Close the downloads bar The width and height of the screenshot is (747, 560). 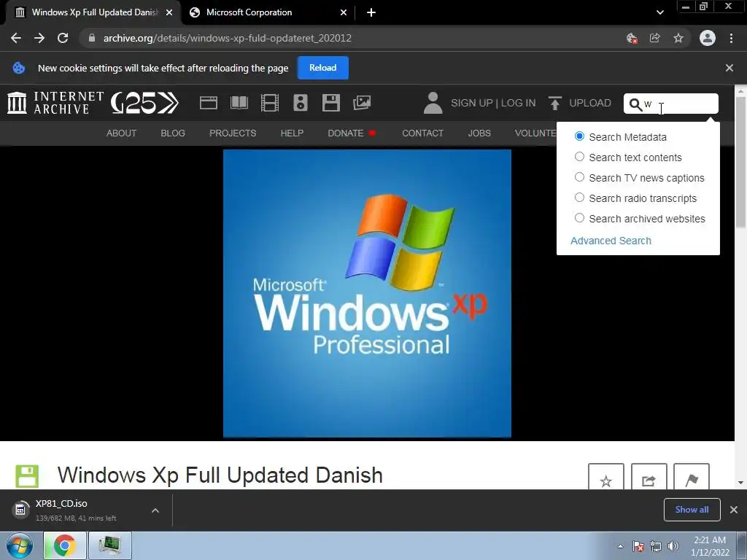[734, 510]
